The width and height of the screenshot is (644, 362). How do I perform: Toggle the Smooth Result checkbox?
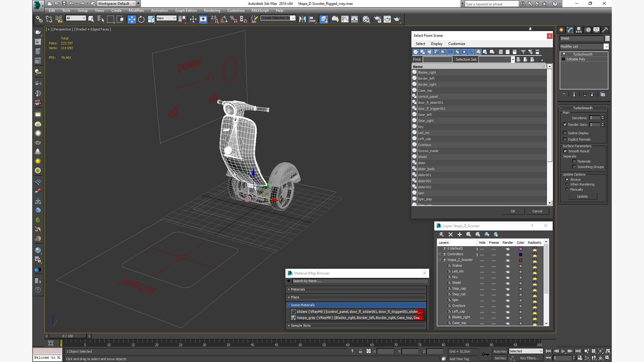point(565,151)
